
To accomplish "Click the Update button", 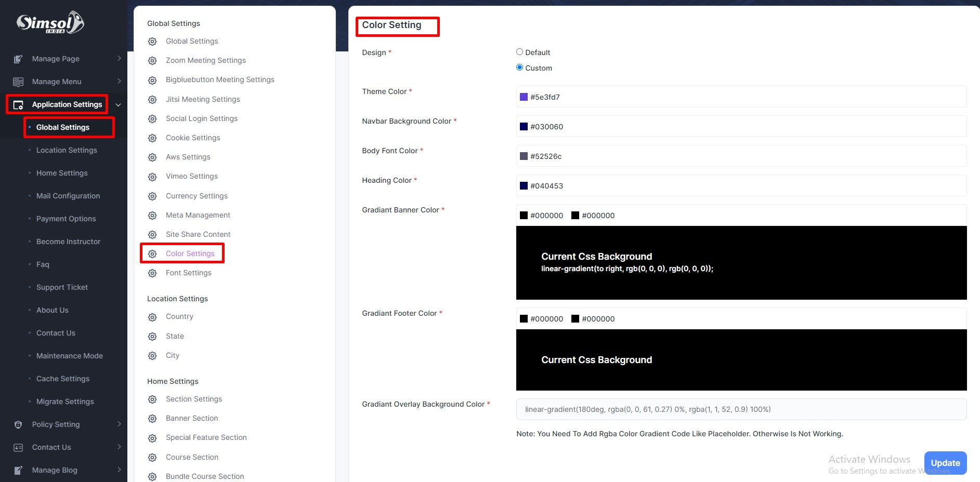I will [x=945, y=463].
